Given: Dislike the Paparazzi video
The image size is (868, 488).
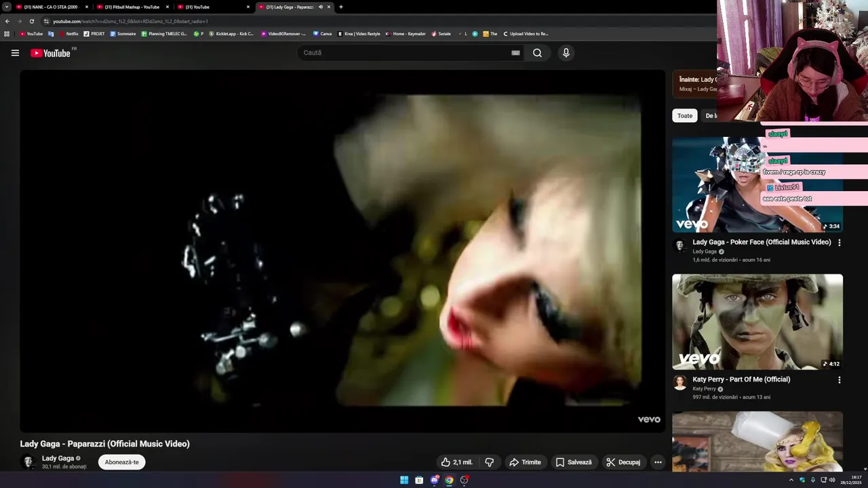Looking at the screenshot, I should pos(490,462).
